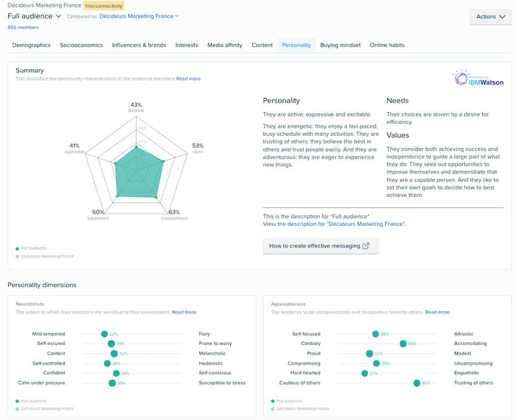The width and height of the screenshot is (518, 420).
Task: Click the IBM Watson logo
Action: coord(478,78)
